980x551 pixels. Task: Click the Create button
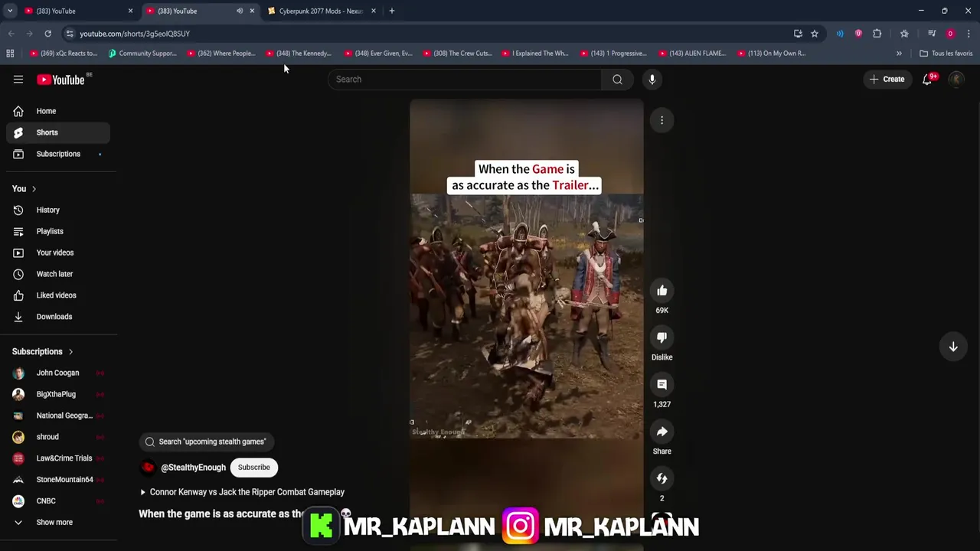click(887, 80)
